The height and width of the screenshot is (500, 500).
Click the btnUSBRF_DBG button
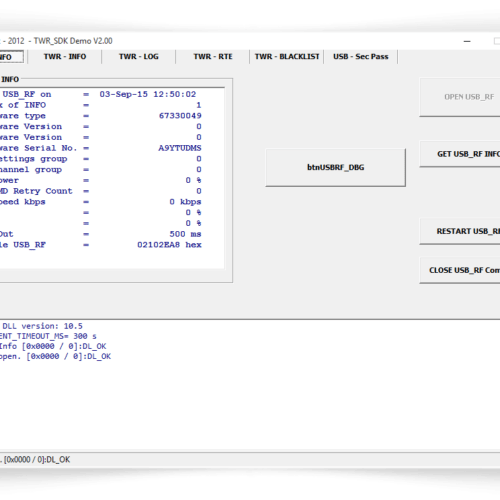point(335,167)
